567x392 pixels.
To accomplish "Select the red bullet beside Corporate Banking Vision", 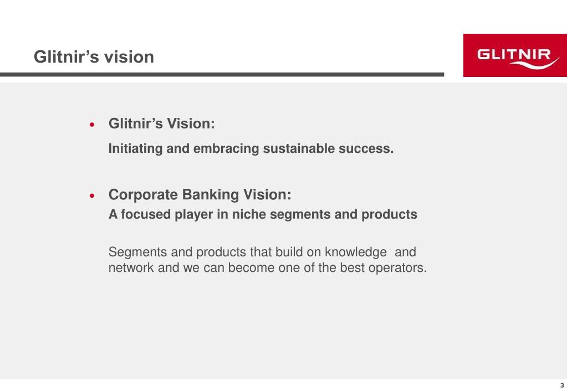I will (x=92, y=196).
